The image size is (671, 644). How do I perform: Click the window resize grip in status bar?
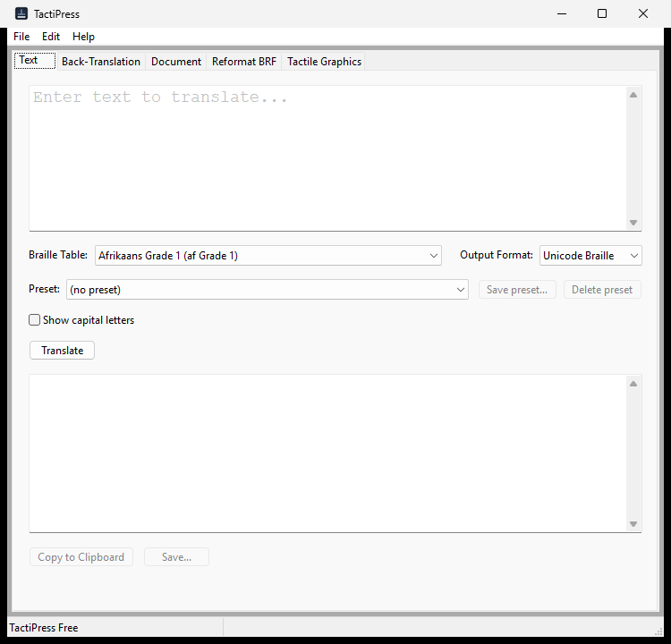[659, 631]
